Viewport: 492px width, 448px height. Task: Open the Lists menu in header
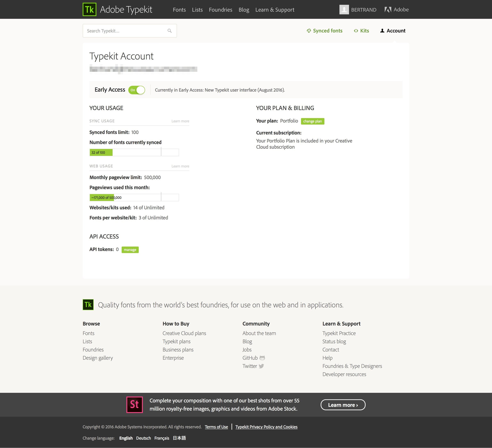[x=197, y=10]
